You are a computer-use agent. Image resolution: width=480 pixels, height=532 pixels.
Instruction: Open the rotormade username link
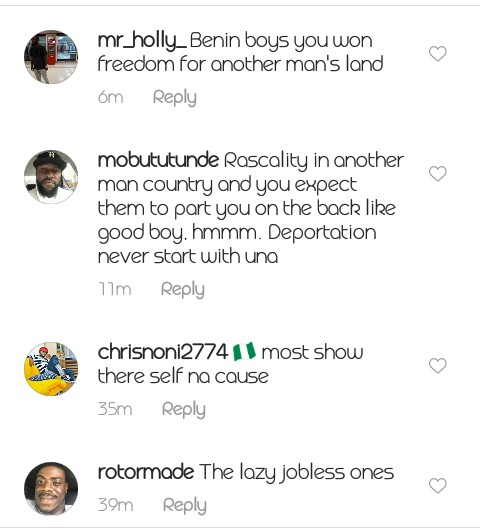pyautogui.click(x=146, y=472)
